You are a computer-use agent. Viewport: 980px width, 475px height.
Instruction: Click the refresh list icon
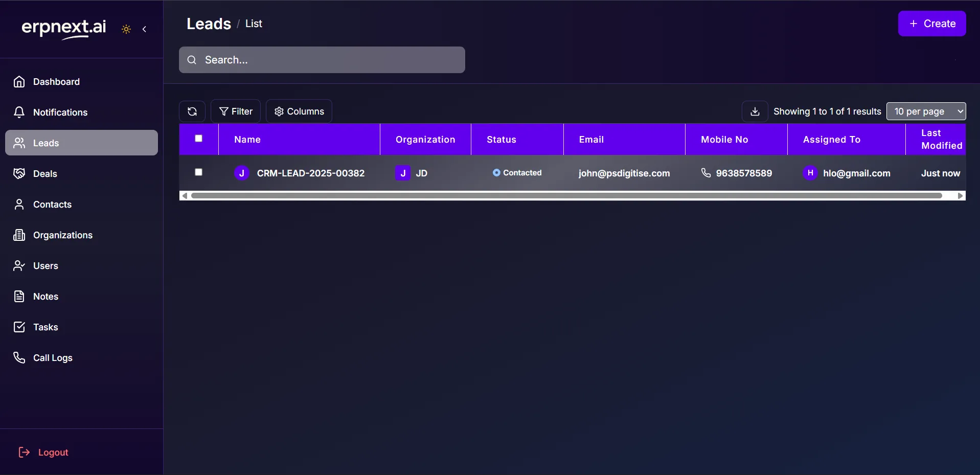192,111
